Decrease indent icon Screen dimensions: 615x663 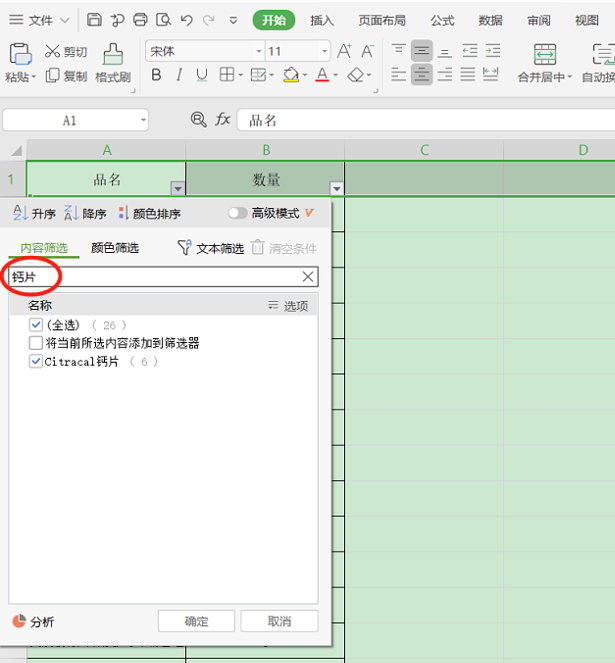[x=470, y=51]
